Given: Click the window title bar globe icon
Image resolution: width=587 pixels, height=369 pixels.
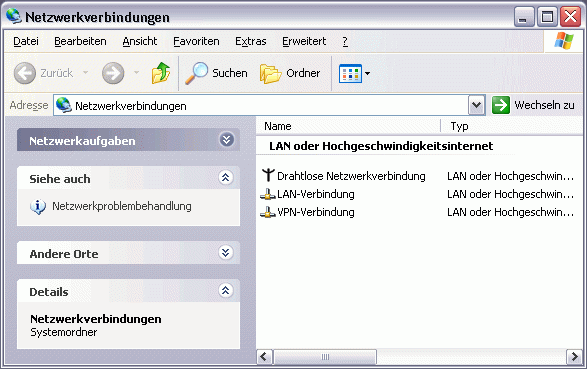Looking at the screenshot, I should click(x=14, y=16).
